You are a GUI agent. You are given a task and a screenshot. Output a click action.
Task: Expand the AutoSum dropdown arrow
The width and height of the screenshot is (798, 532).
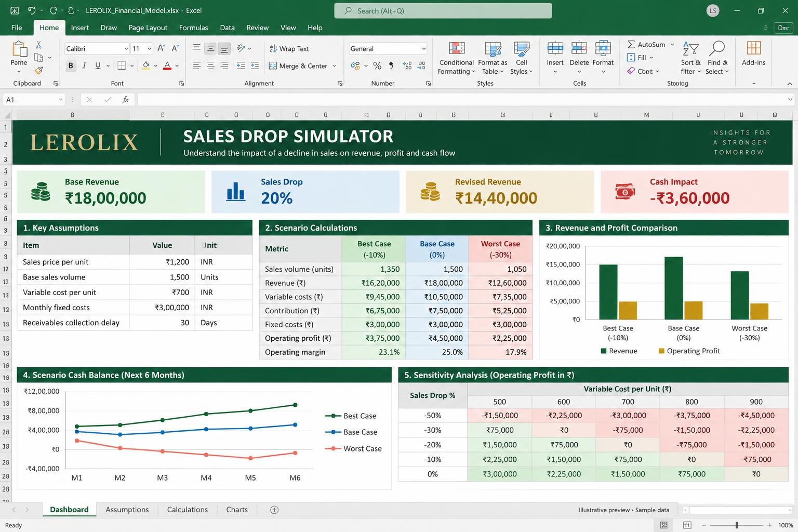[x=672, y=44]
